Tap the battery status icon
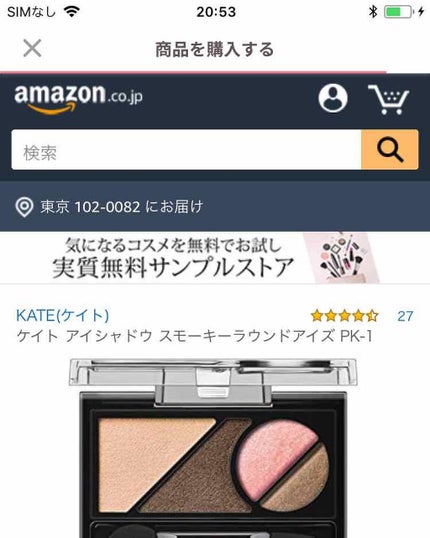The width and height of the screenshot is (430, 538). (x=397, y=12)
